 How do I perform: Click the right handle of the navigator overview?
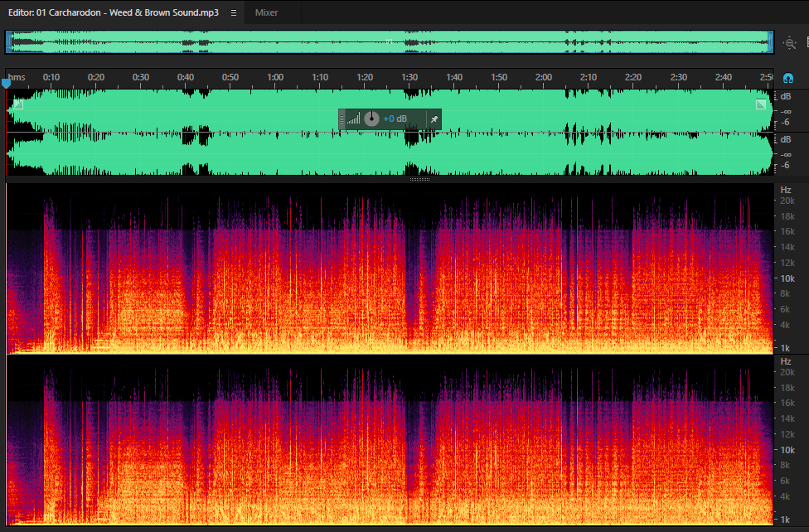(770, 41)
